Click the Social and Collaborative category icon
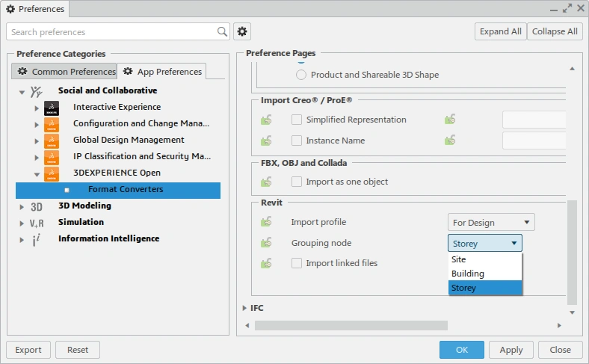589x364 pixels. [x=37, y=91]
